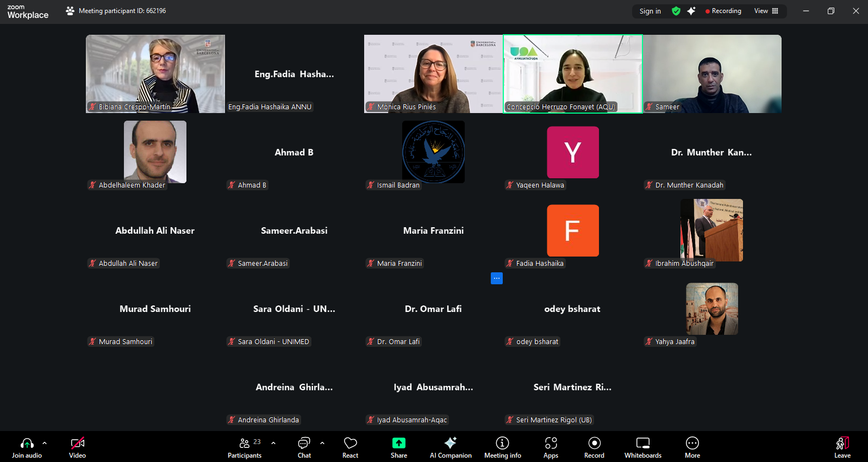The image size is (868, 462).
Task: Expand audio options arrow beside Join audio
Action: (x=45, y=443)
